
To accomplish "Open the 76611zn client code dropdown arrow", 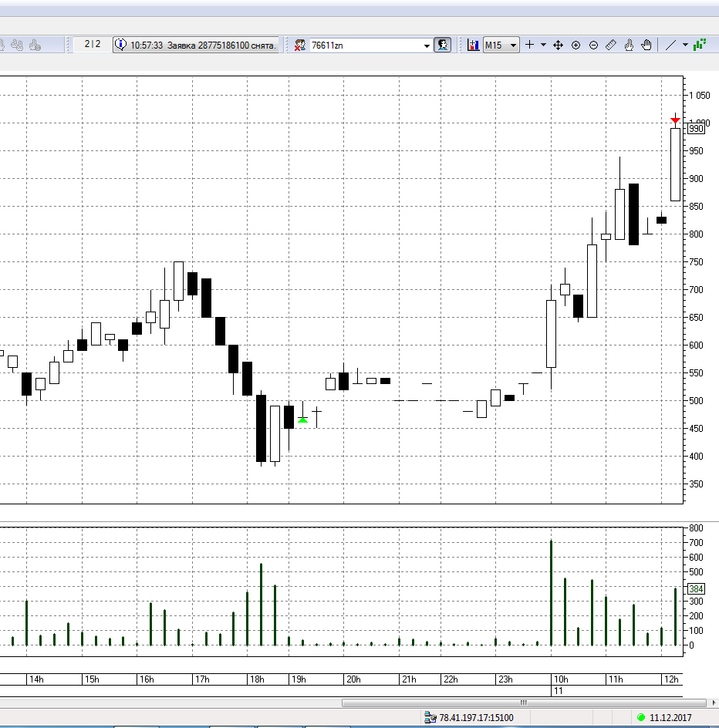I will (x=427, y=45).
